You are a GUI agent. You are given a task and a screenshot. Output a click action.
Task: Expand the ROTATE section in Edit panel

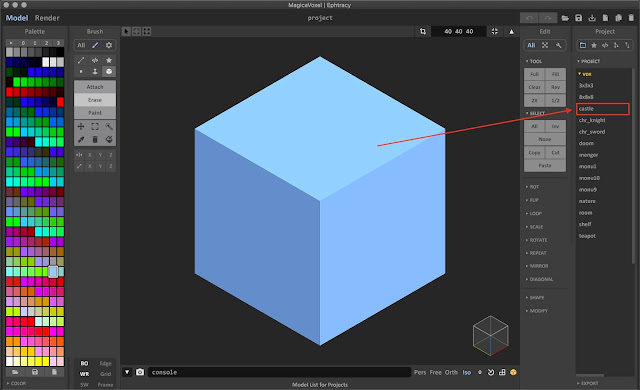click(536, 240)
